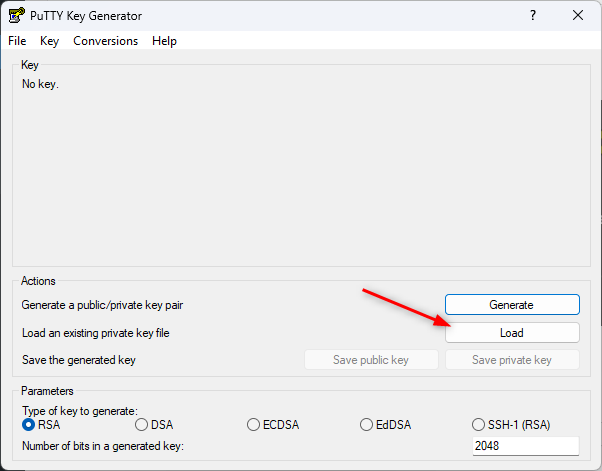Screen dimensions: 602x471
Task: Click the Generate button
Action: click(x=512, y=305)
